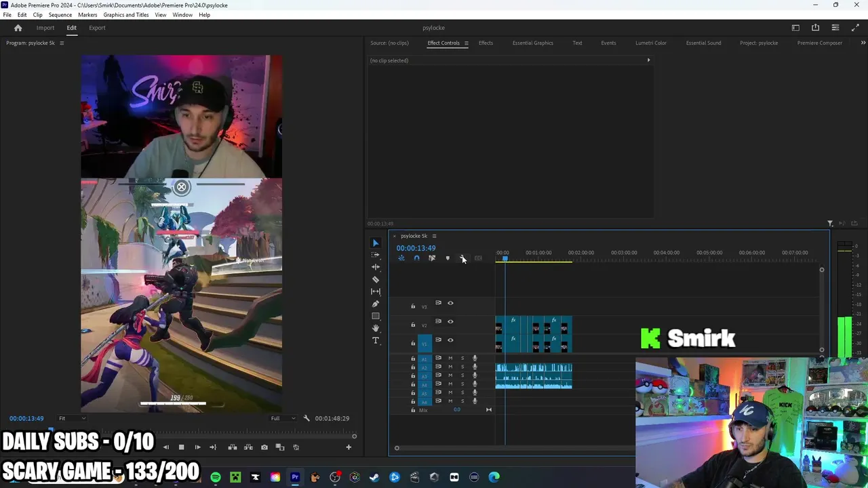Viewport: 868px width, 488px height.
Task: Stop playback in program monitor
Action: coord(181,447)
